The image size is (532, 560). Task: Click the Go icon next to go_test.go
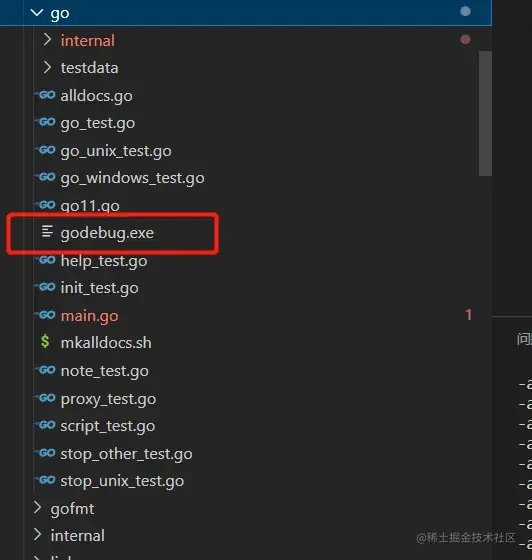[46, 122]
